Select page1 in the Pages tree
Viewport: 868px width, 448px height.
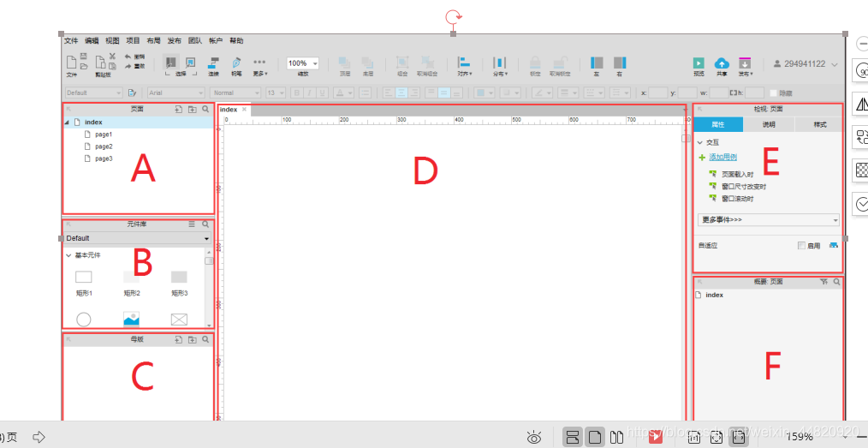tap(104, 134)
